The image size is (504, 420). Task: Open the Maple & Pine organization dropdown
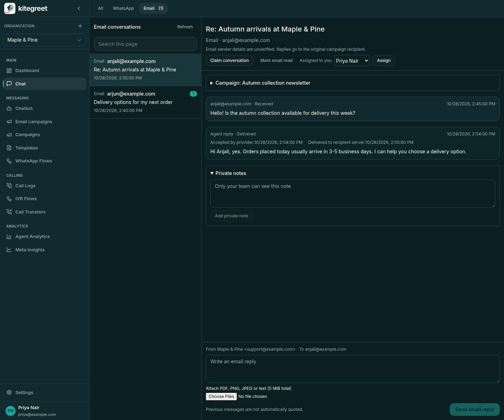[44, 40]
